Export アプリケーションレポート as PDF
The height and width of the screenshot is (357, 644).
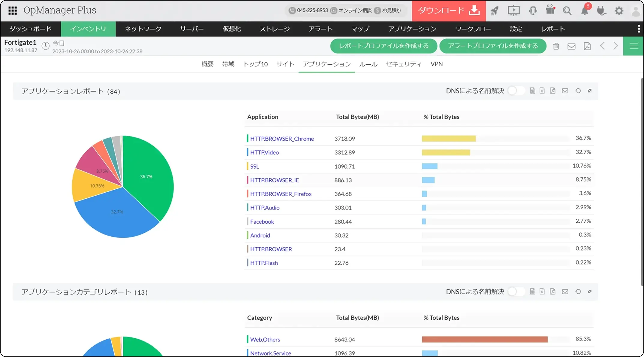point(552,91)
